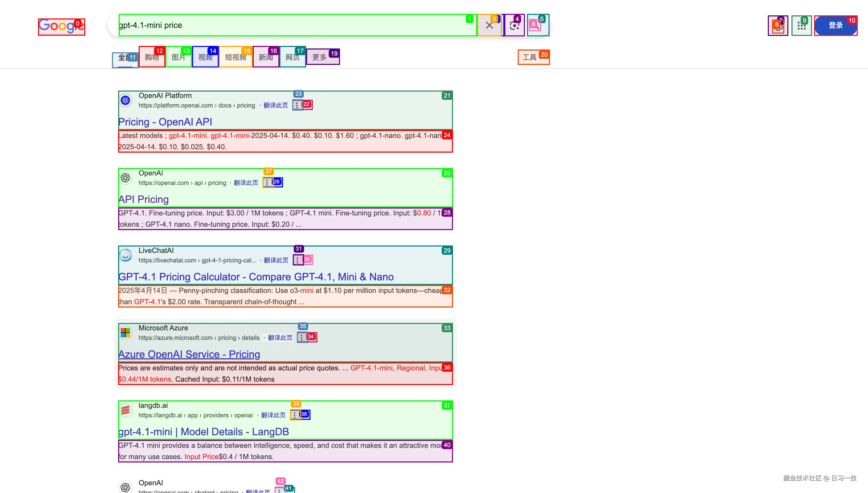The height and width of the screenshot is (493, 868).
Task: Click the settings icon beside apps grid
Action: (x=778, y=26)
